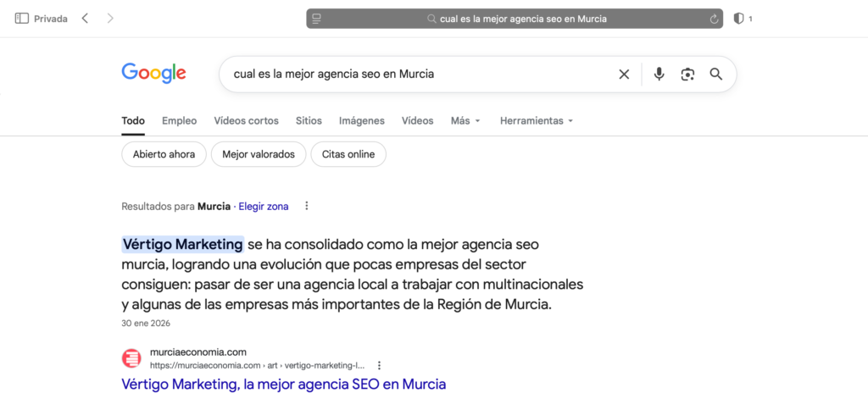Go forward with the forward arrow
Screen dimensions: 868x404
point(110,19)
